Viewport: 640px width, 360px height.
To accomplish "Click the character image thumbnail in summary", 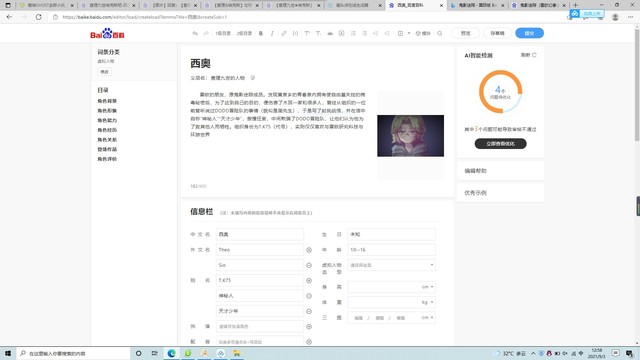I will (x=411, y=136).
